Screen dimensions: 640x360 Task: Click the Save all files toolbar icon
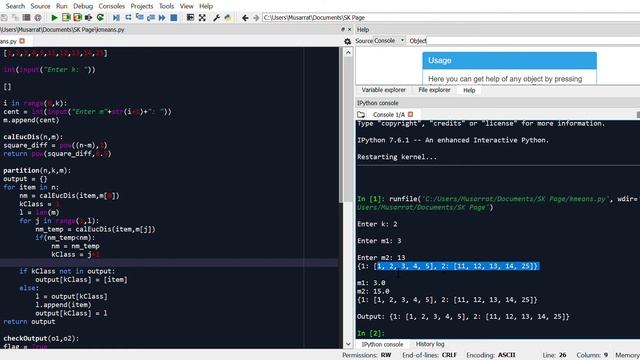(x=15, y=18)
